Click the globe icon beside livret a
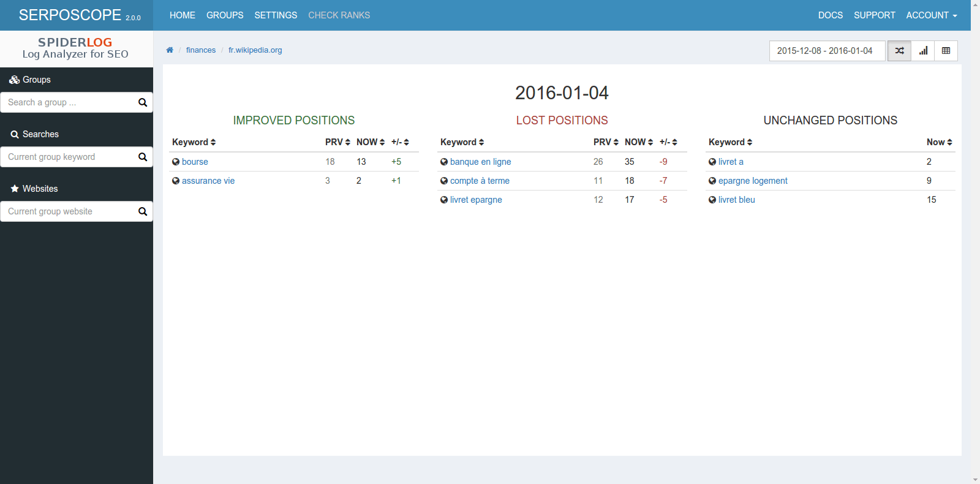This screenshot has width=980, height=484. tap(712, 162)
